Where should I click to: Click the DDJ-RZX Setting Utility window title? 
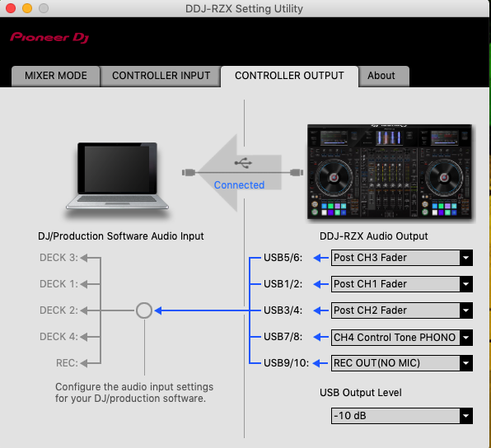click(244, 8)
